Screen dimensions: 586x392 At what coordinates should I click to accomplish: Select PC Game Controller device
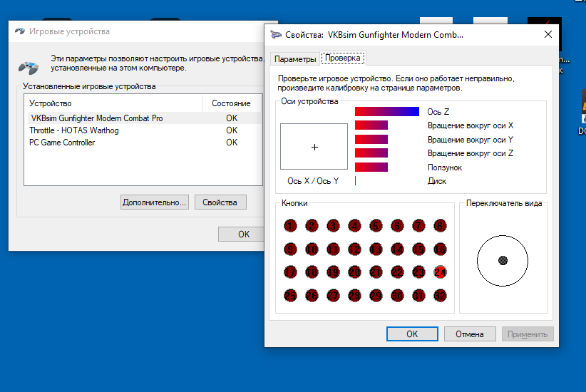pyautogui.click(x=144, y=143)
